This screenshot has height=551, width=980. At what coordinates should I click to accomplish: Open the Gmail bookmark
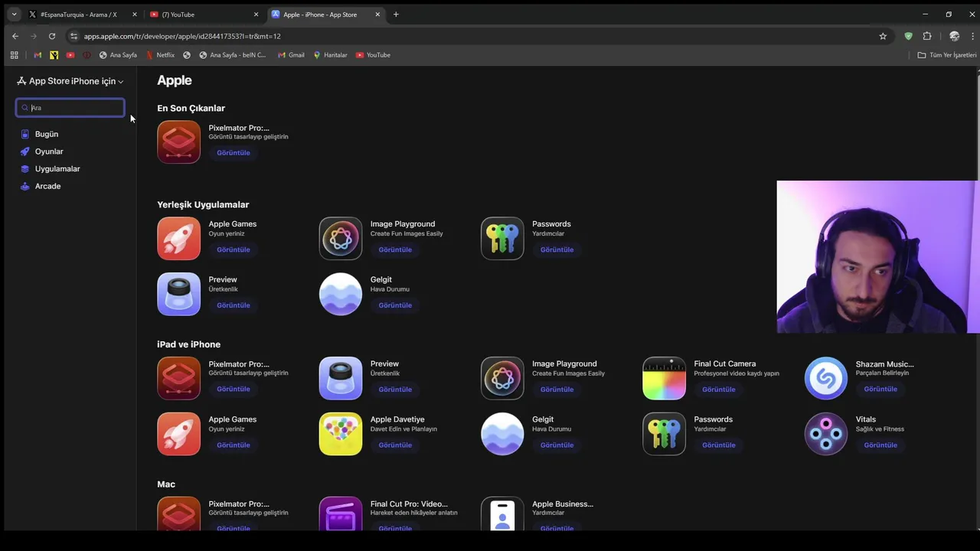tap(291, 55)
